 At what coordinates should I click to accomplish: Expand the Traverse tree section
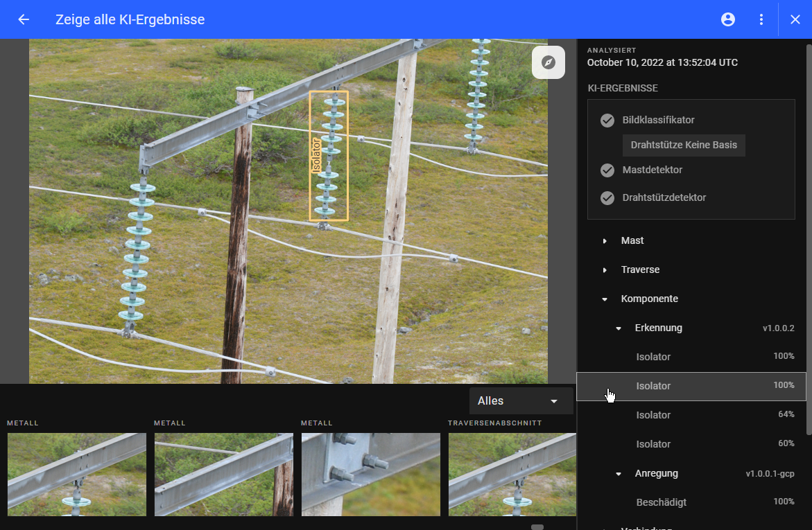click(605, 270)
